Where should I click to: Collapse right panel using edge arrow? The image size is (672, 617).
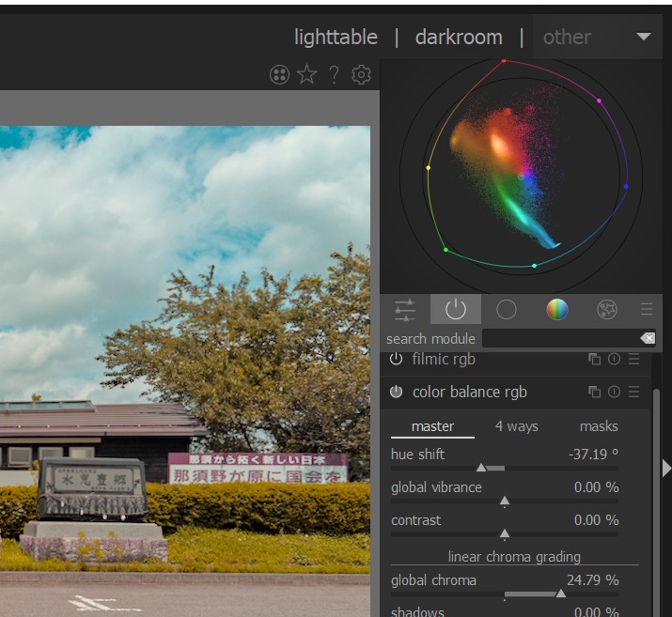666,468
